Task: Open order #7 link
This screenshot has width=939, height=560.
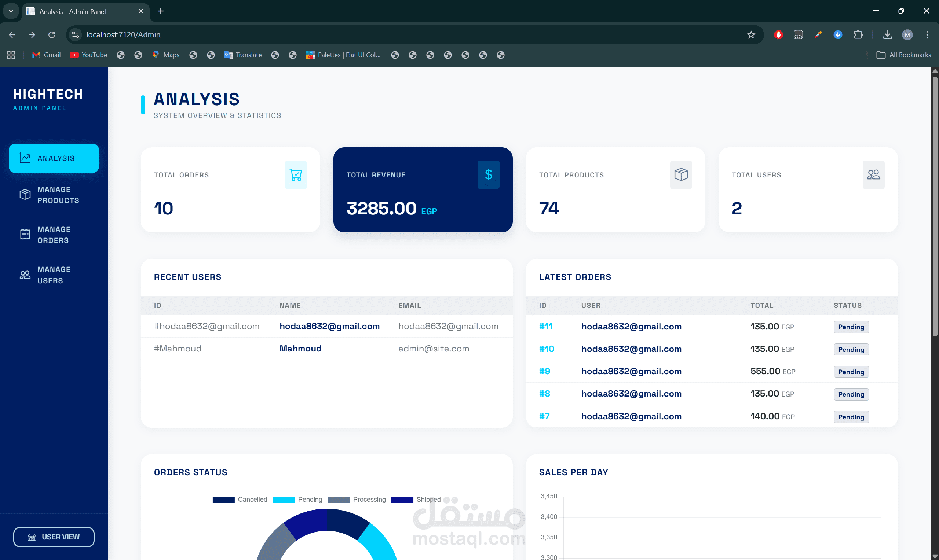Action: (x=544, y=416)
